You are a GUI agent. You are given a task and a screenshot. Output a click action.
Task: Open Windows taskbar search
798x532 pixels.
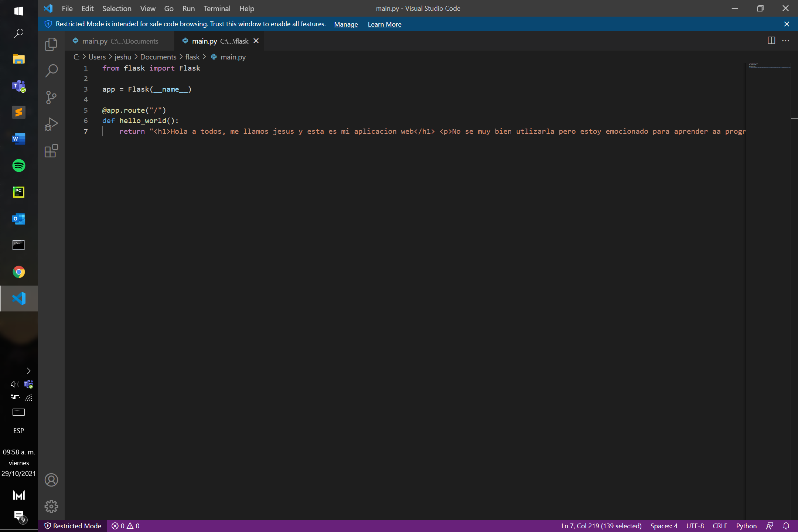tap(19, 33)
